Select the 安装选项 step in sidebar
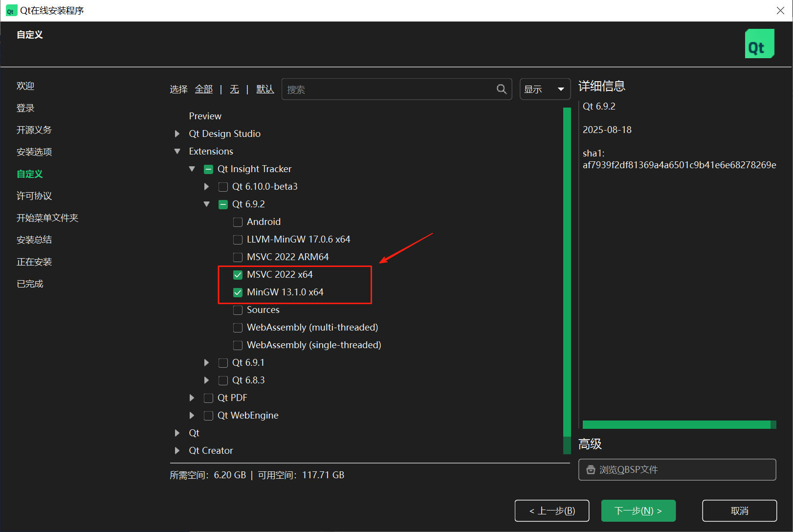This screenshot has width=793, height=532. click(x=34, y=152)
